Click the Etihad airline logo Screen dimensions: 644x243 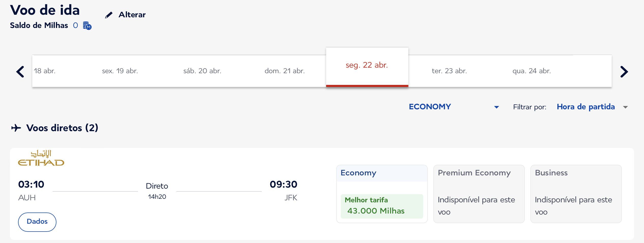[x=41, y=158]
